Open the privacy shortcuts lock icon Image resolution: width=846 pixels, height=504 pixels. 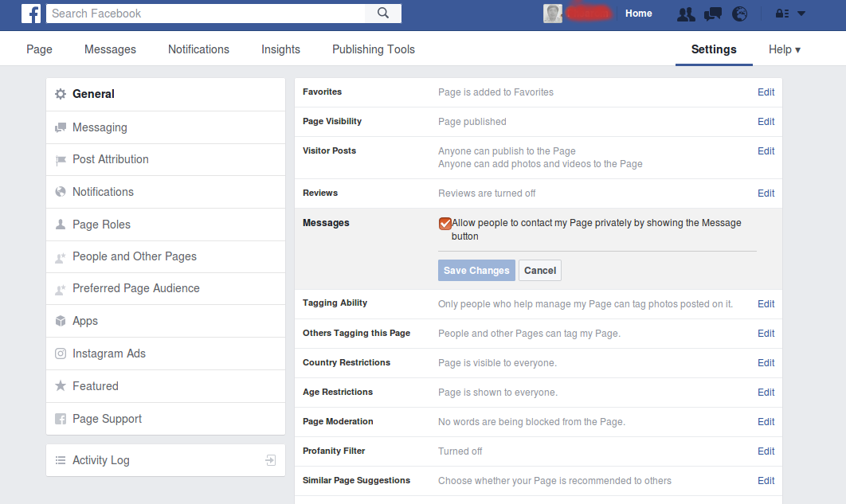click(781, 14)
